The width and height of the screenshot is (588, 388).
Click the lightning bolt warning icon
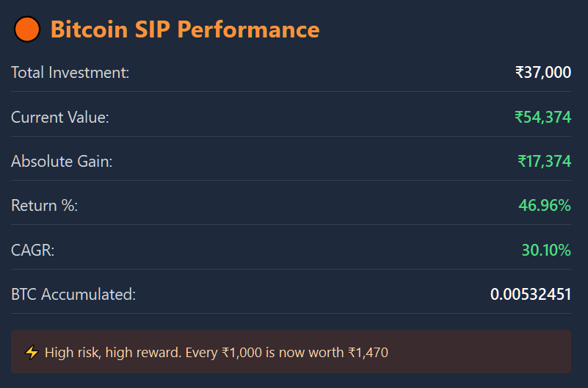click(32, 353)
